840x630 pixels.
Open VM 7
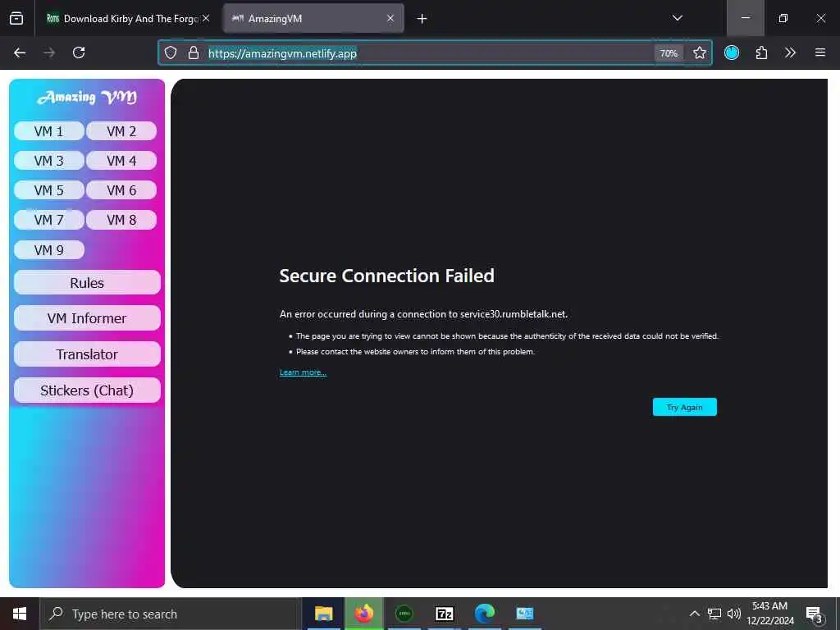48,220
